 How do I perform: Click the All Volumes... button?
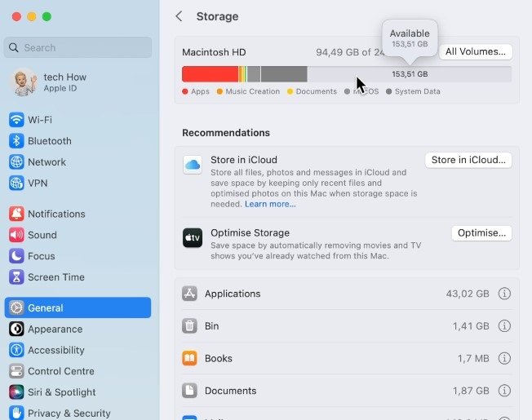476,52
